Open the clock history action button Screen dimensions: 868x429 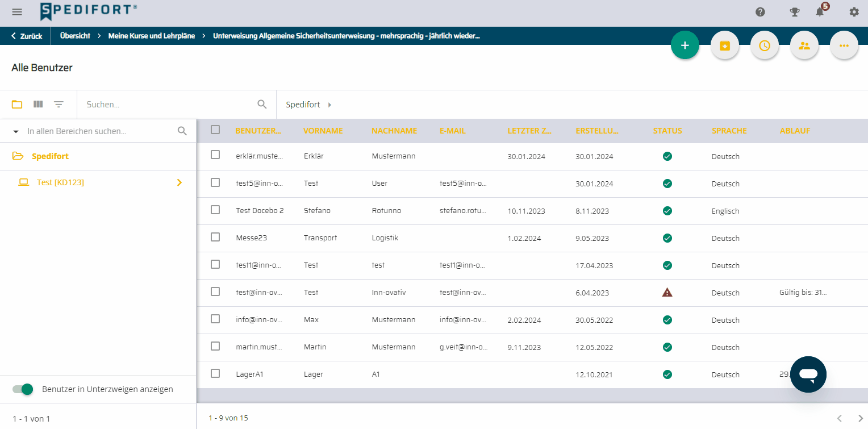coord(765,45)
